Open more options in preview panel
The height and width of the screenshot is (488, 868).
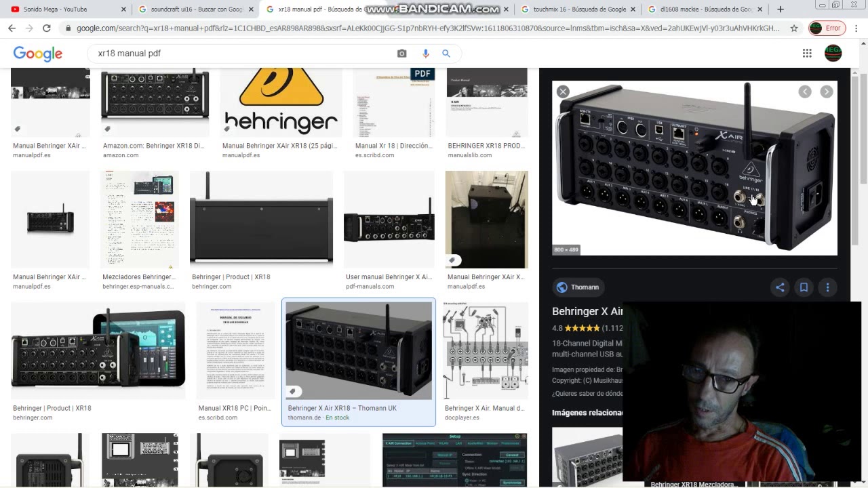click(827, 287)
